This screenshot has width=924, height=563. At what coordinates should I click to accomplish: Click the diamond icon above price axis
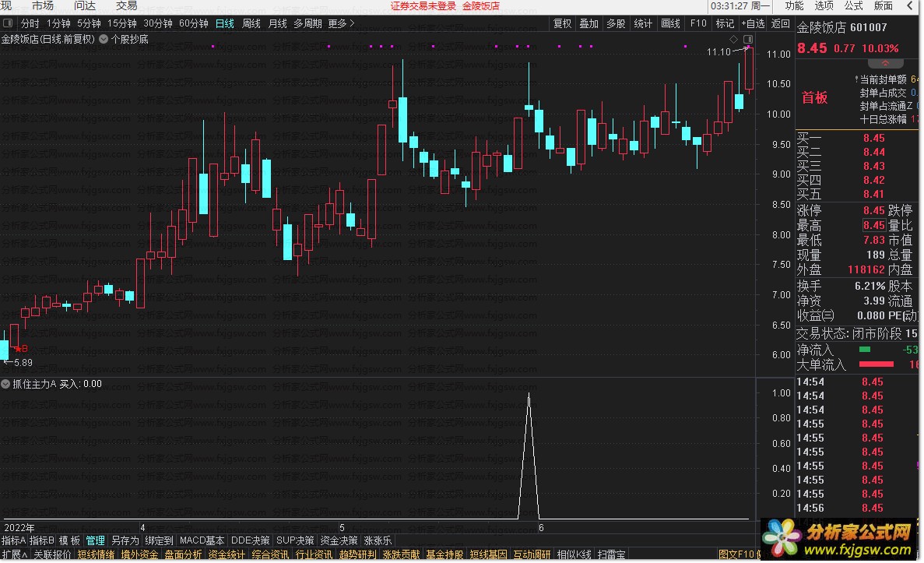(733, 40)
